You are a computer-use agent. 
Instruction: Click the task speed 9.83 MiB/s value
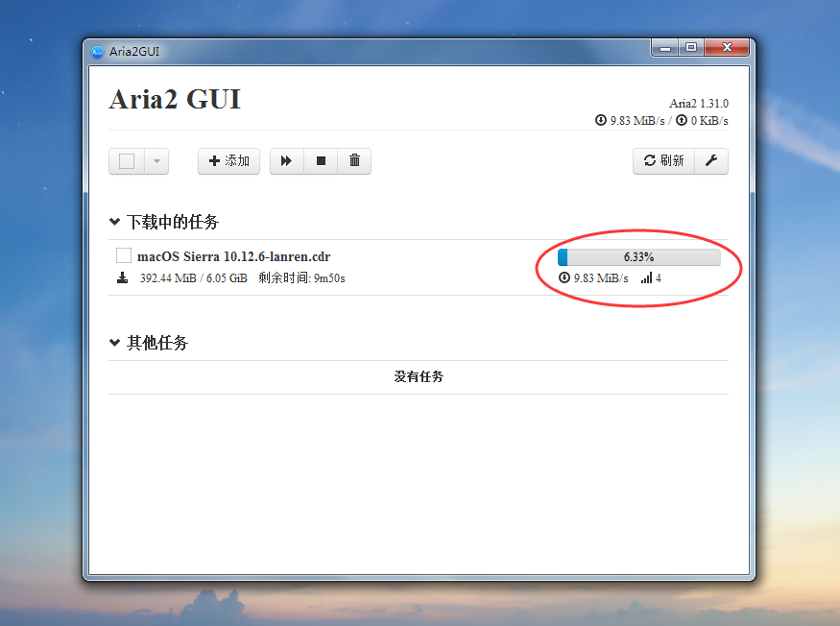click(x=601, y=278)
